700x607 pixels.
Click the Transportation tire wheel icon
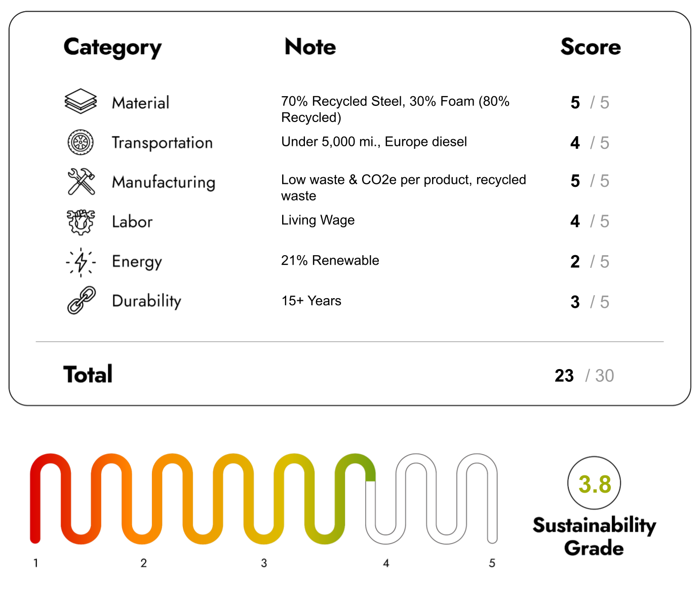tap(81, 142)
